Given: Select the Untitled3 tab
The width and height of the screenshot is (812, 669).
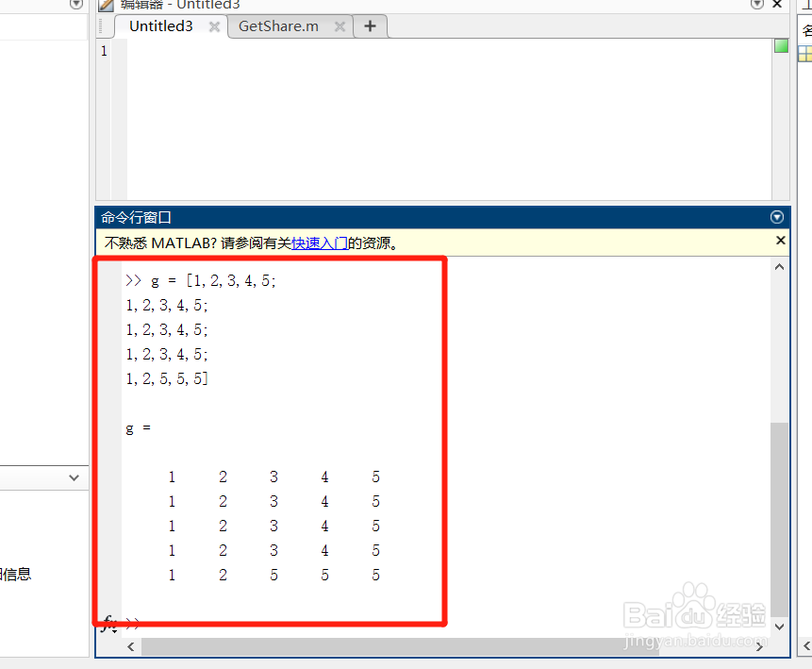Looking at the screenshot, I should (160, 26).
